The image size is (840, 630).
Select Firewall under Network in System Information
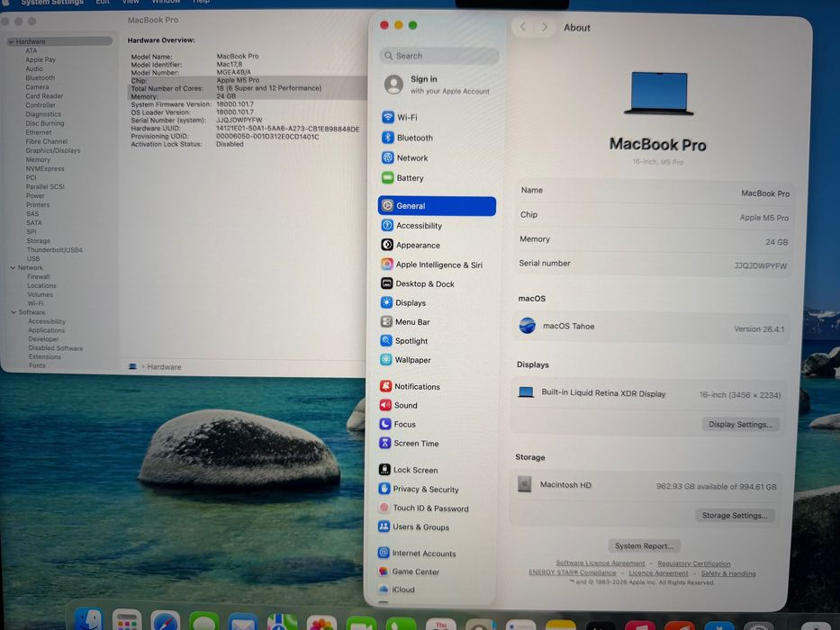[x=39, y=276]
